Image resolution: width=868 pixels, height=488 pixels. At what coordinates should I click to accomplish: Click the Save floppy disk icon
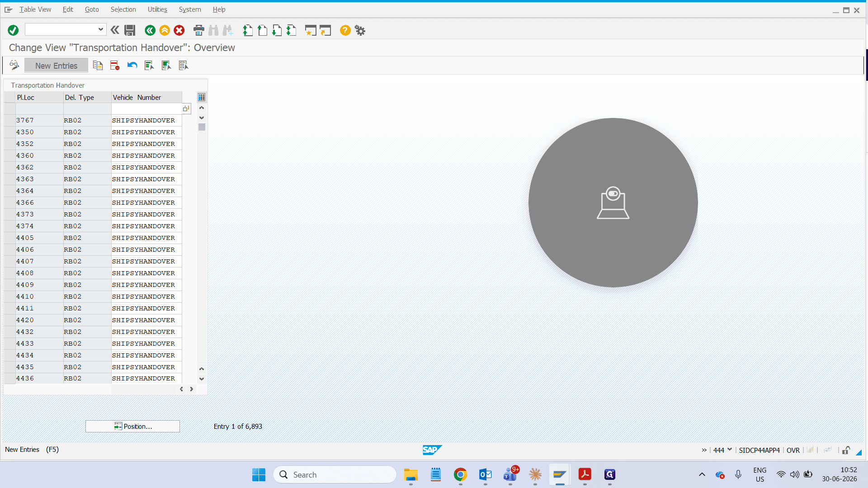(x=130, y=30)
